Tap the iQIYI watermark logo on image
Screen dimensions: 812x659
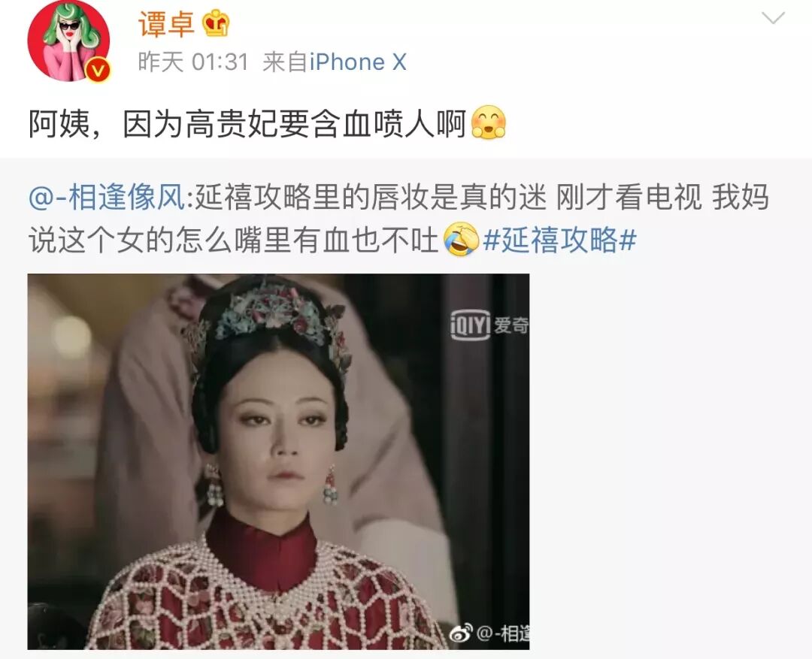[x=470, y=325]
